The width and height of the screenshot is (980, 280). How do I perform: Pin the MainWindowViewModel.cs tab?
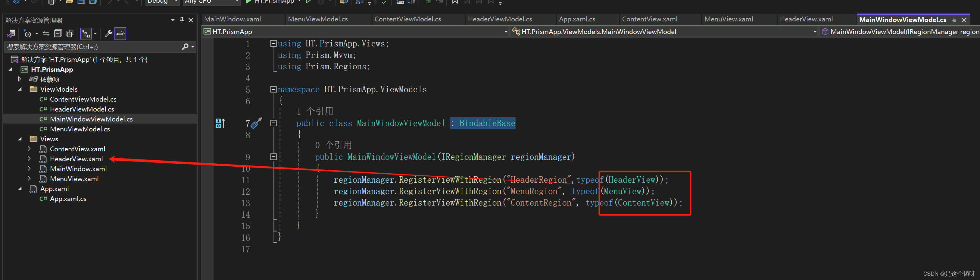click(954, 19)
